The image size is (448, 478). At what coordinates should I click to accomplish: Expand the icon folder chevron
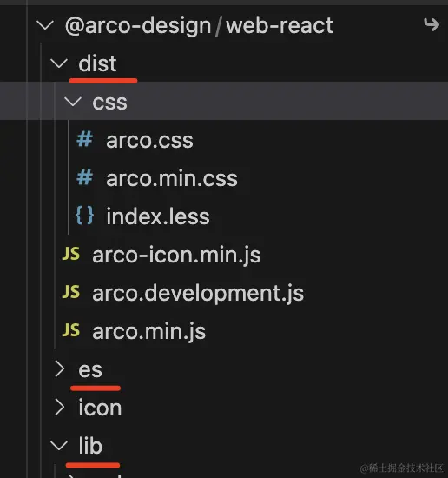(59, 408)
